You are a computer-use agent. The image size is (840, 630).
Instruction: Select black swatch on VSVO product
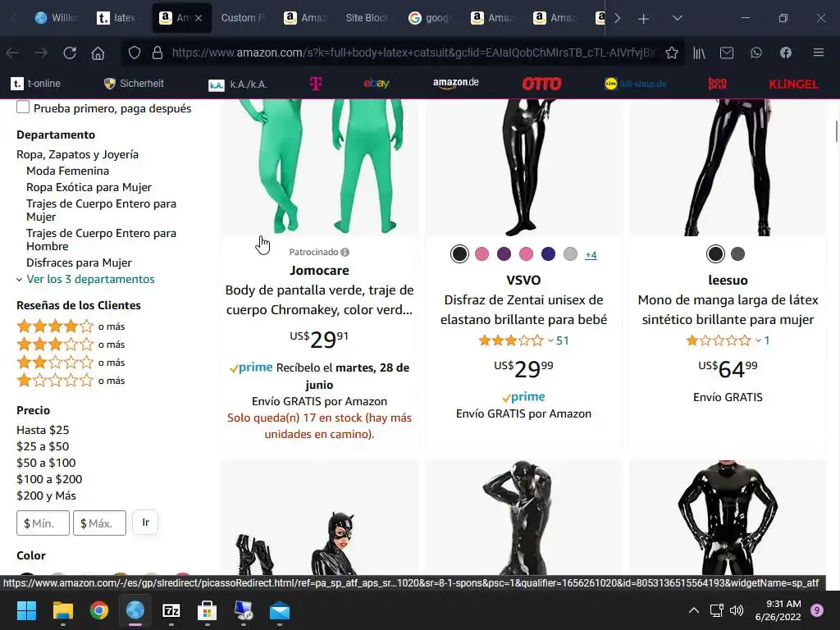point(459,254)
